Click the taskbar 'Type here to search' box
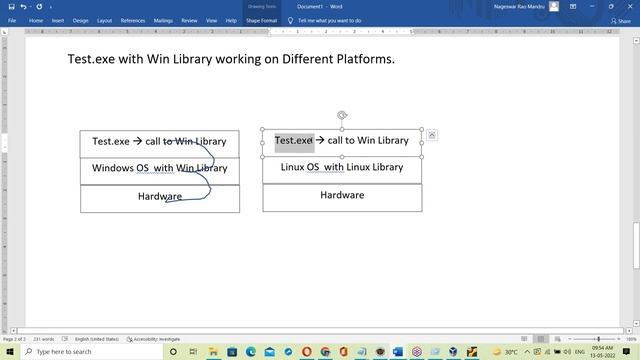This screenshot has width=640, height=360. (92, 351)
